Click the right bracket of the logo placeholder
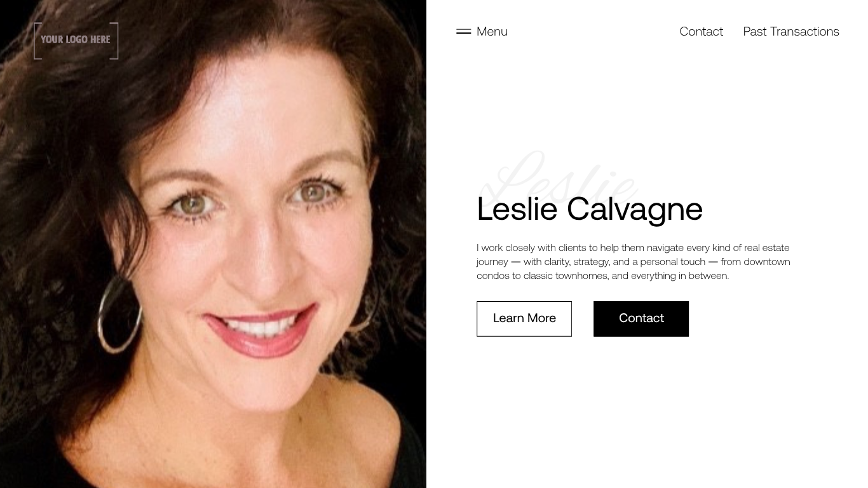The image size is (868, 488). tap(114, 41)
